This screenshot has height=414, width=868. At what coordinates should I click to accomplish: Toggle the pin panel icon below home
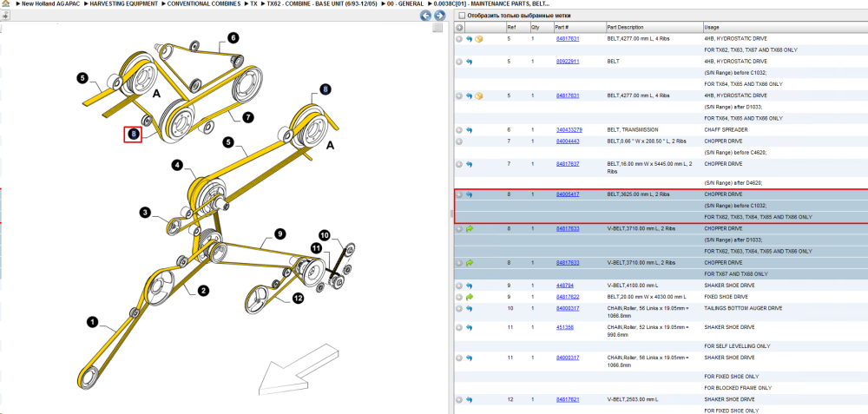click(x=5, y=16)
